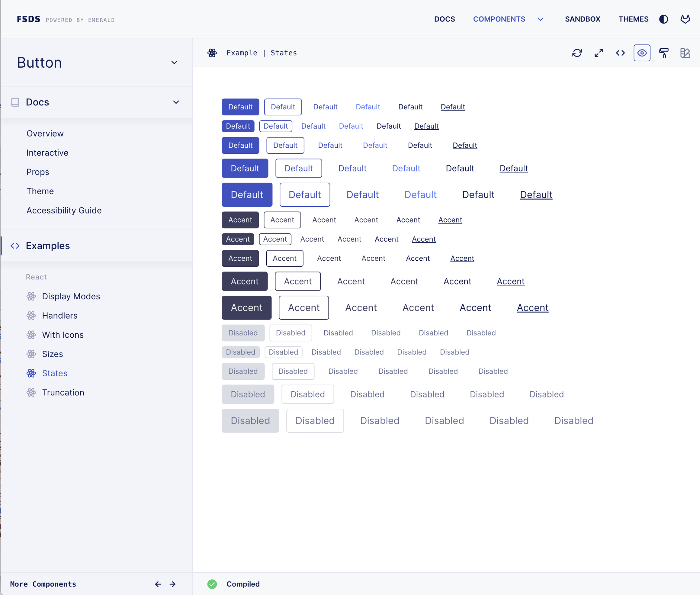
Task: Go to next component arrow
Action: click(x=172, y=584)
